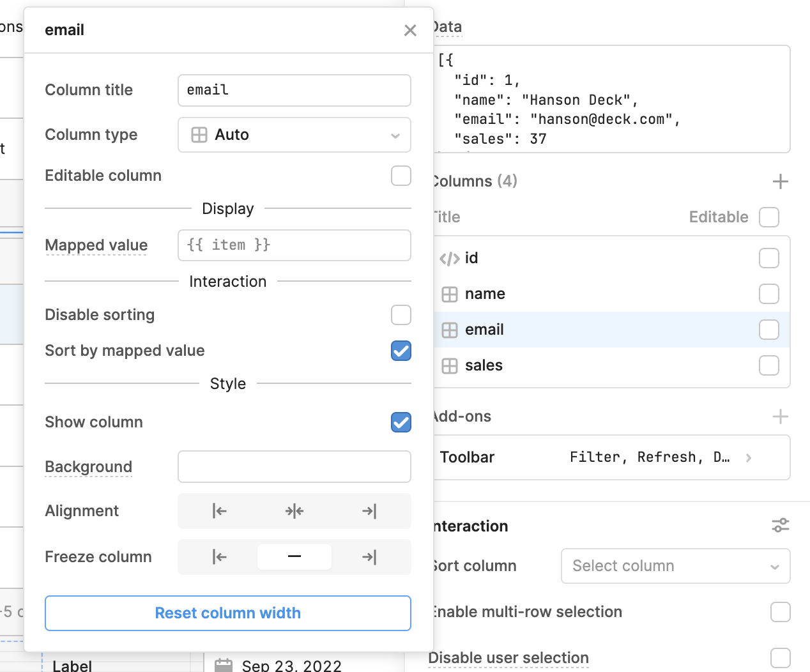Select no-freeze dash option in Freeze column
Image resolution: width=810 pixels, height=672 pixels.
point(294,557)
